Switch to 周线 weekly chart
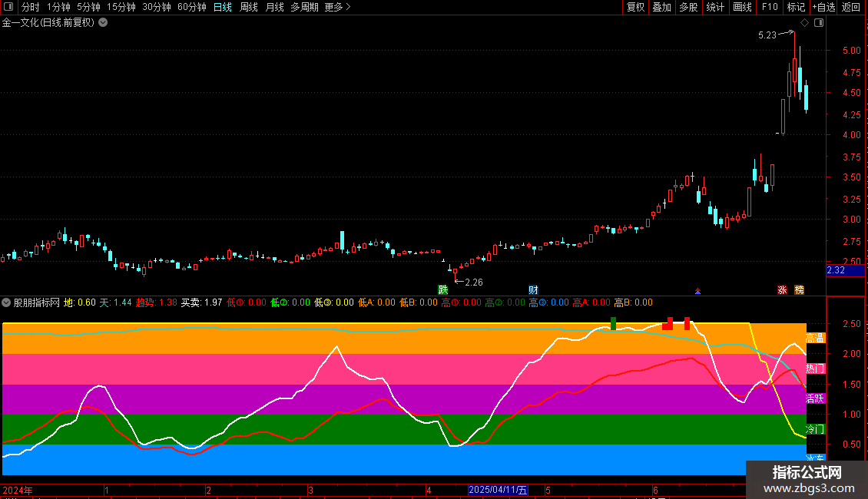868x499 pixels. pyautogui.click(x=249, y=7)
